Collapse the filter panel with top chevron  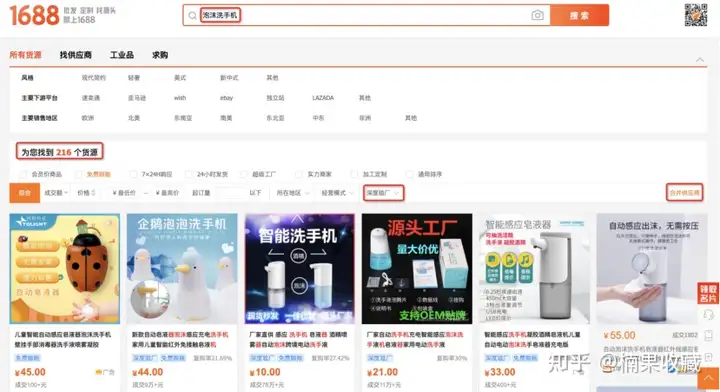pos(699,60)
